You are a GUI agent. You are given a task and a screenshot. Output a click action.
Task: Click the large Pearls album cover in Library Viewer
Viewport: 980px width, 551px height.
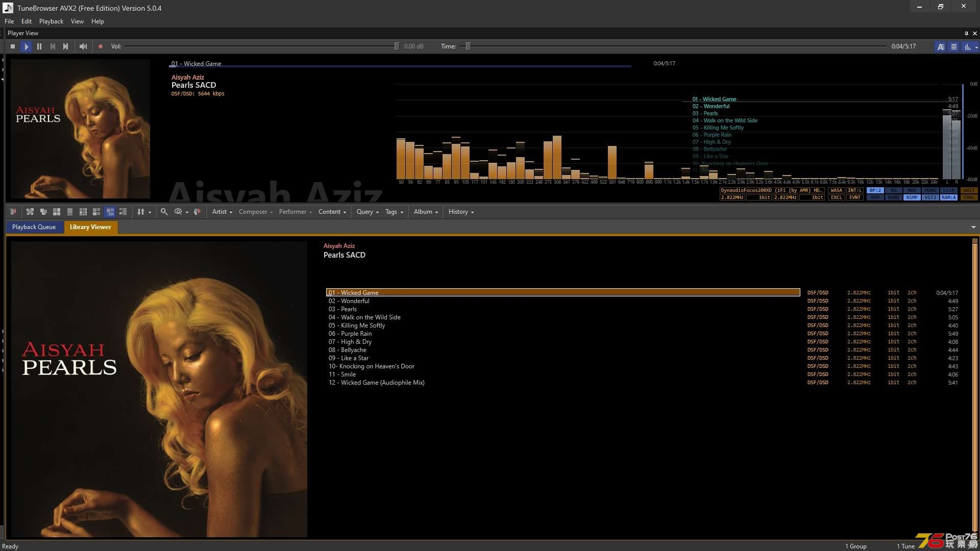coord(159,389)
